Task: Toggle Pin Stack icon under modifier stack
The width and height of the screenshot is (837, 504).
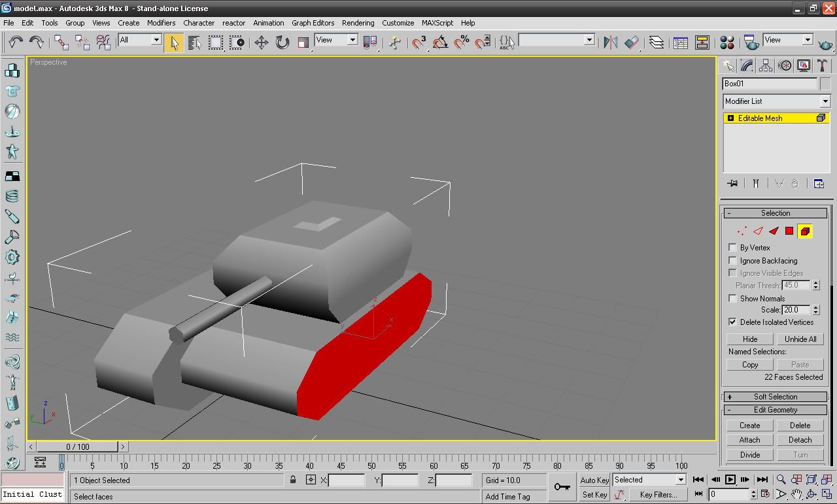Action: pos(732,184)
